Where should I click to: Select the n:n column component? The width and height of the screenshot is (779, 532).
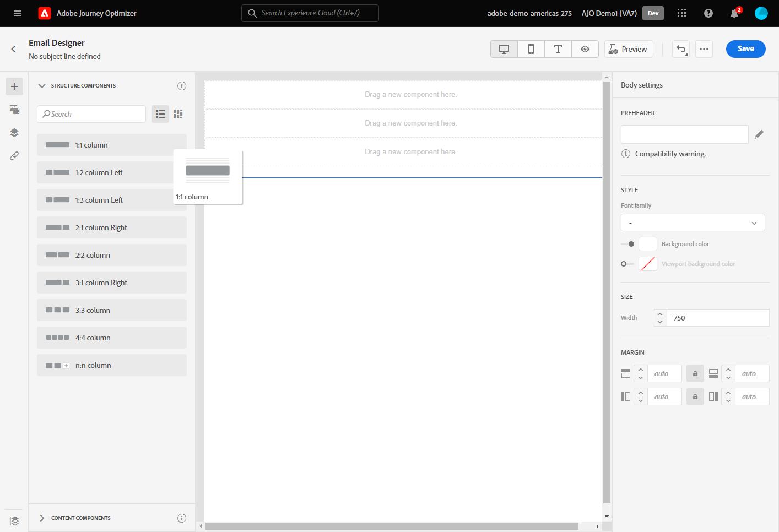point(112,365)
